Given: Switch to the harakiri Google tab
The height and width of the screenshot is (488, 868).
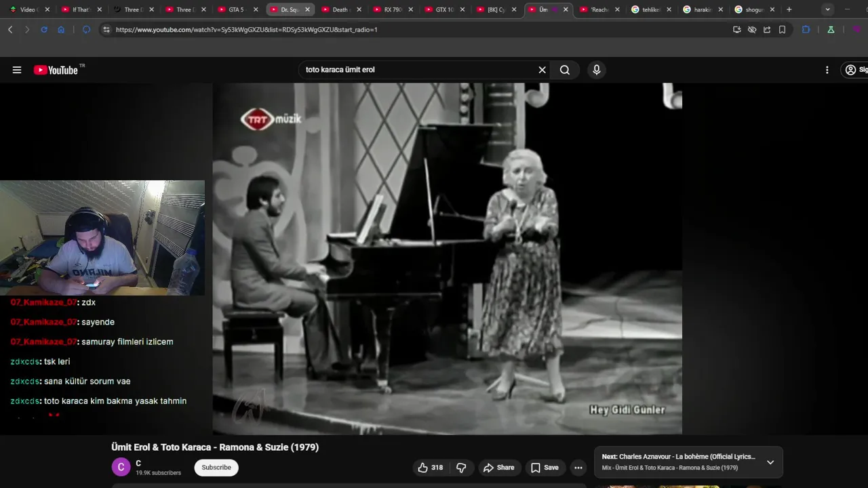Looking at the screenshot, I should point(701,9).
